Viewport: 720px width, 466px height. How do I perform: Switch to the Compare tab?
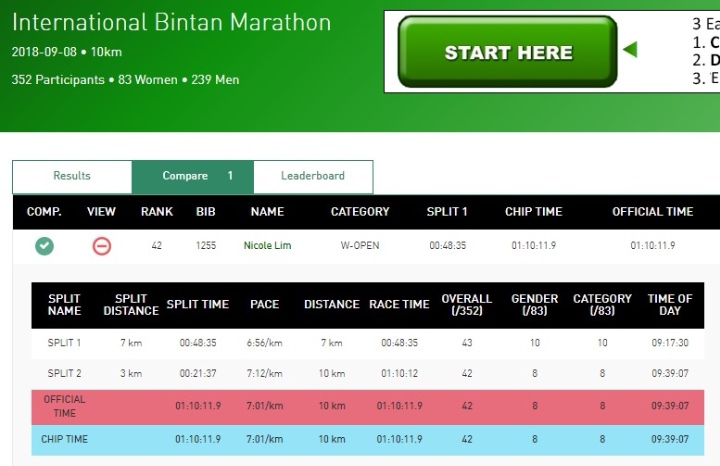(185, 176)
